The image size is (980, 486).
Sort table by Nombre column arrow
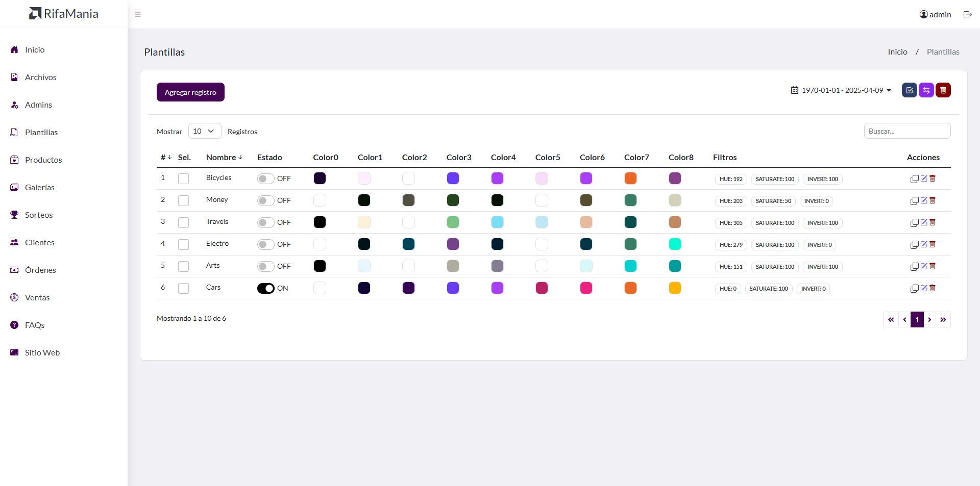(x=240, y=158)
